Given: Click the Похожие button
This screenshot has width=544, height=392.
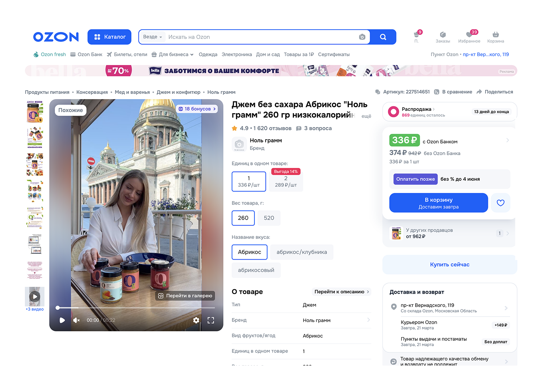Looking at the screenshot, I should click(70, 110).
